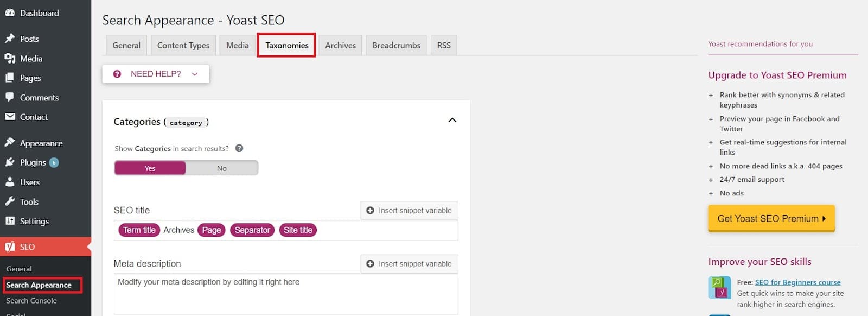
Task: Click Insert snippet variable for Meta description
Action: pyautogui.click(x=409, y=264)
